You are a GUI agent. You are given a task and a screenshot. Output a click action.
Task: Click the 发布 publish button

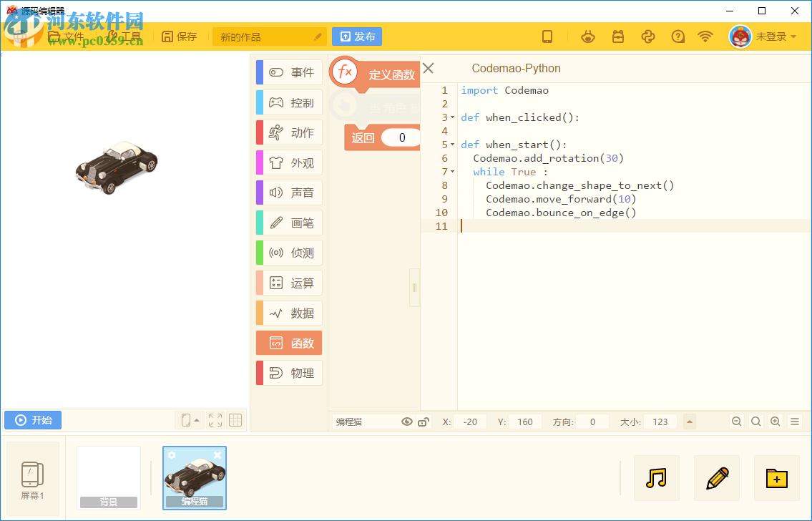[357, 36]
